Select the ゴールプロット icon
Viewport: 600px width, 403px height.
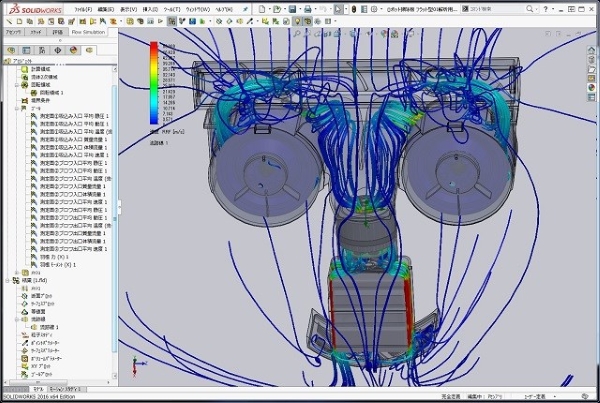tap(25, 375)
